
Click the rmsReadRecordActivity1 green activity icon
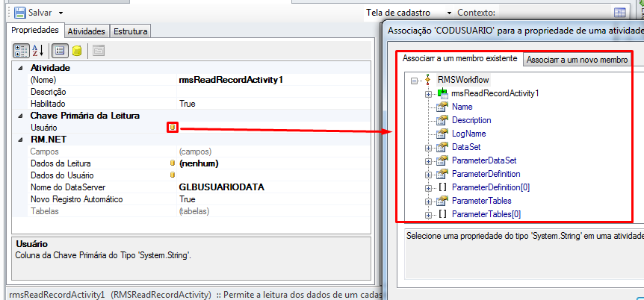coord(442,93)
